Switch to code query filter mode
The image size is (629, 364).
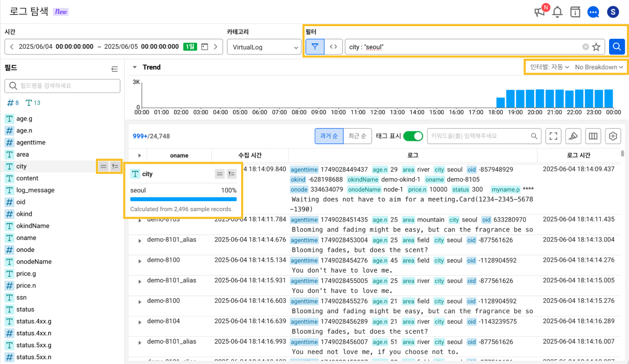(x=333, y=47)
